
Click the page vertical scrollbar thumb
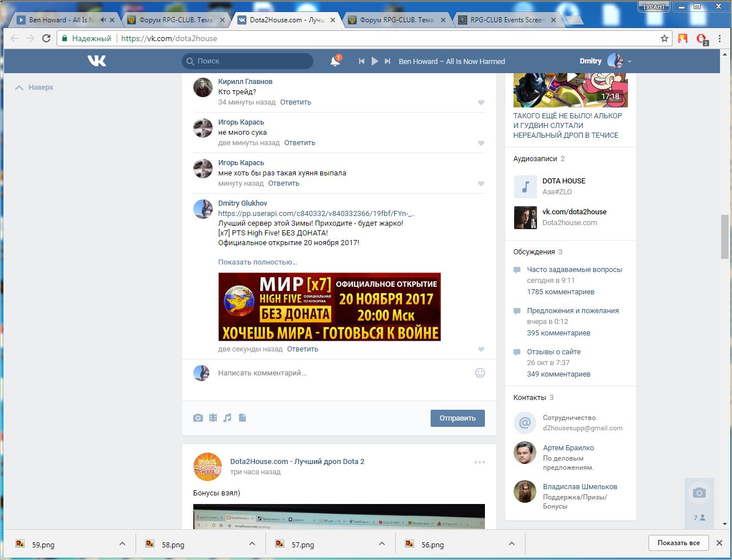tap(725, 236)
